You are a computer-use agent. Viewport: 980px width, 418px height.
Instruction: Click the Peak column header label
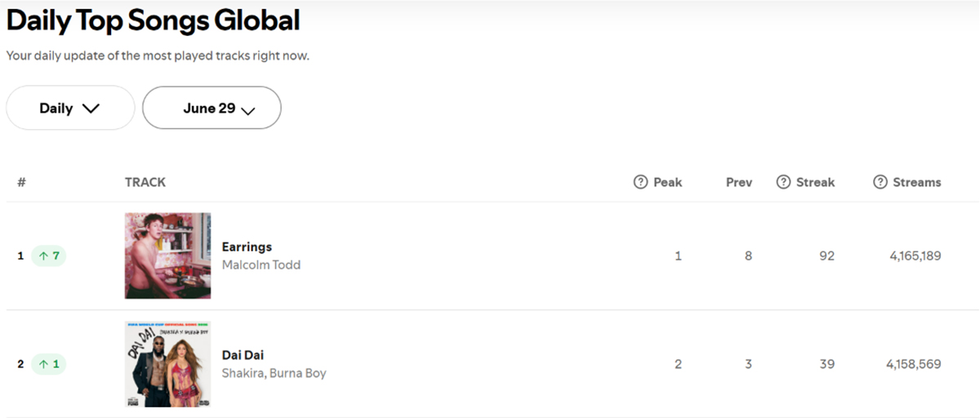pyautogui.click(x=668, y=182)
